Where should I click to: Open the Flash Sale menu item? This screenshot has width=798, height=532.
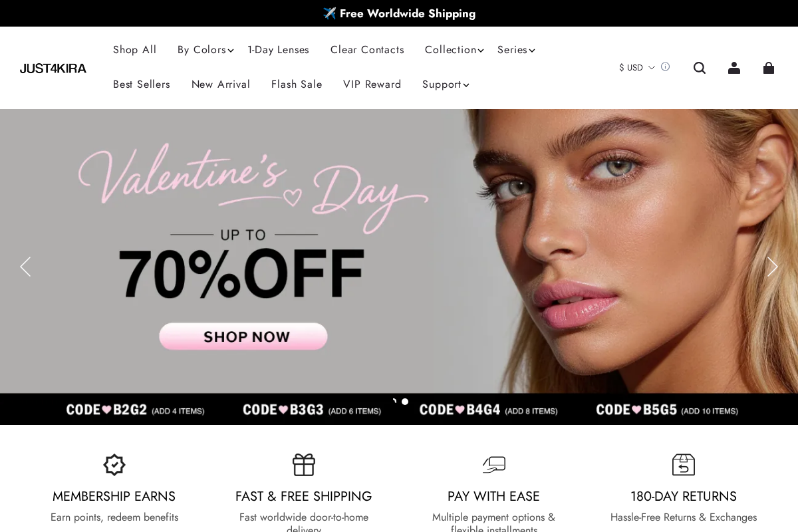point(297,84)
